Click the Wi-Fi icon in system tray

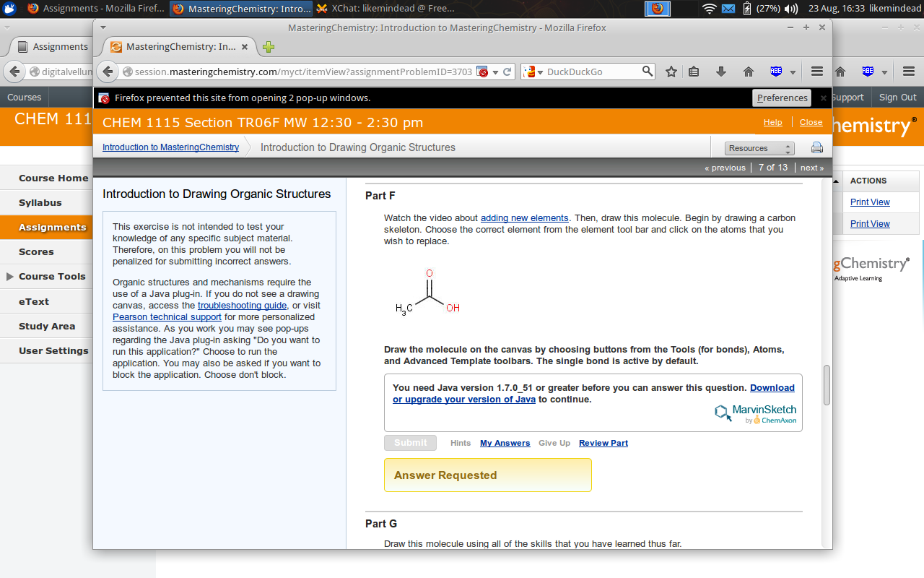tap(709, 9)
